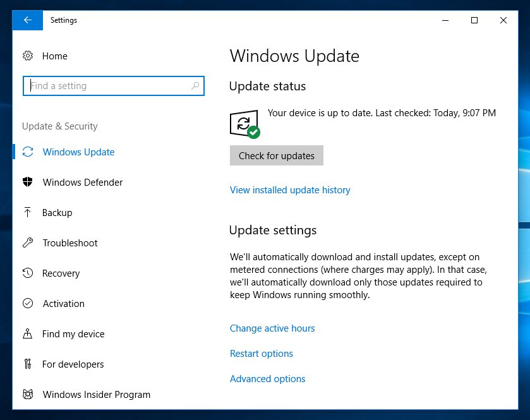Open the Home settings page
530x420 pixels.
click(x=55, y=56)
